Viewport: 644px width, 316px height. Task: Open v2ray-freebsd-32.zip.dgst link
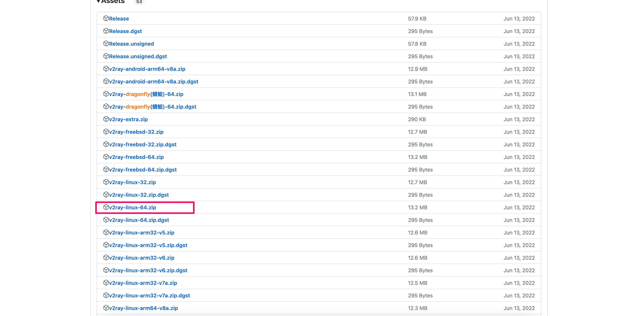click(x=143, y=145)
